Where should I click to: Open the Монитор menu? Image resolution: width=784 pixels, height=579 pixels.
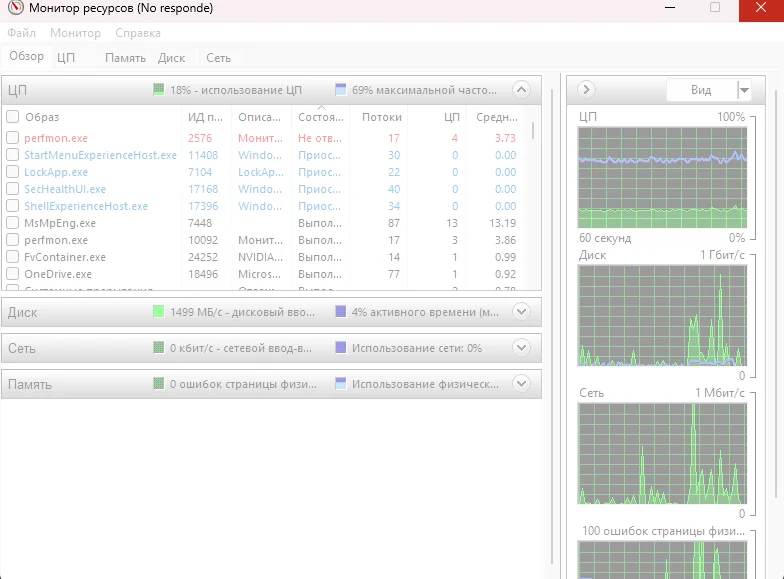pyautogui.click(x=75, y=33)
